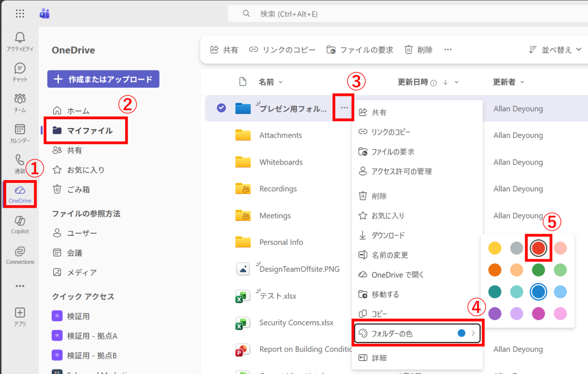This screenshot has height=374, width=588.
Task: Click the search box at the top
Action: [x=402, y=13]
